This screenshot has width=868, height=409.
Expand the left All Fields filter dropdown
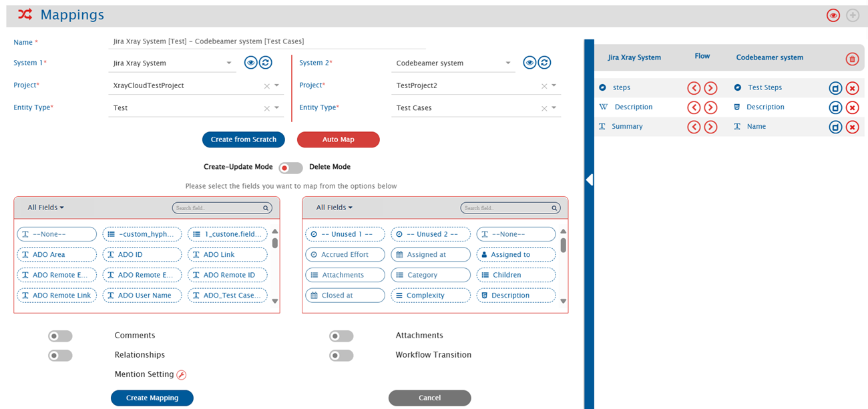(x=45, y=208)
